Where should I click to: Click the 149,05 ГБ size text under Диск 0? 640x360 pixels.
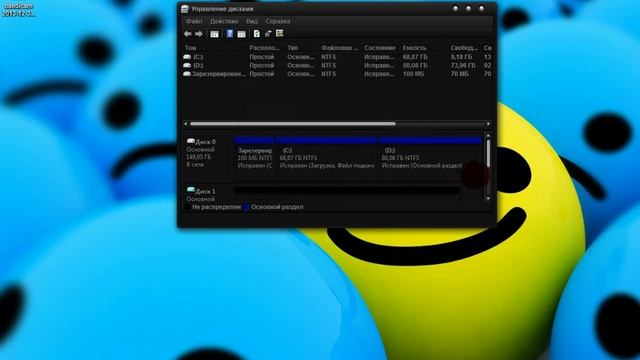coord(199,157)
